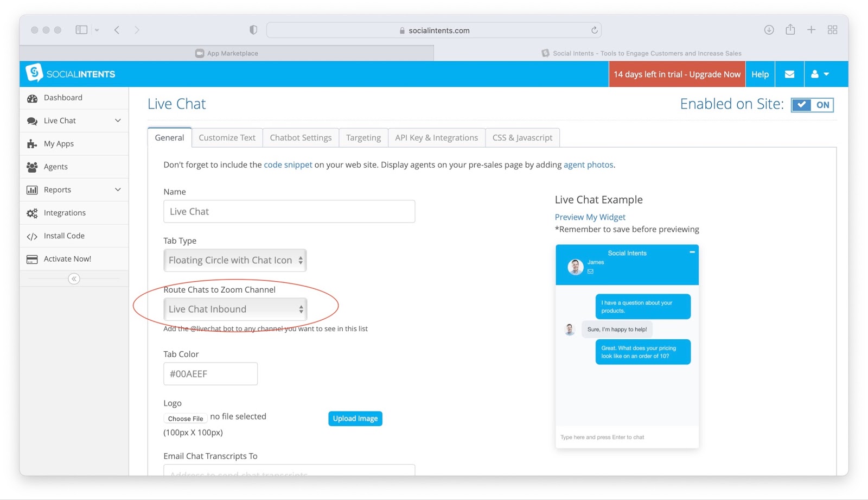Click the chat preview message input area
This screenshot has height=500, width=868.
point(627,437)
